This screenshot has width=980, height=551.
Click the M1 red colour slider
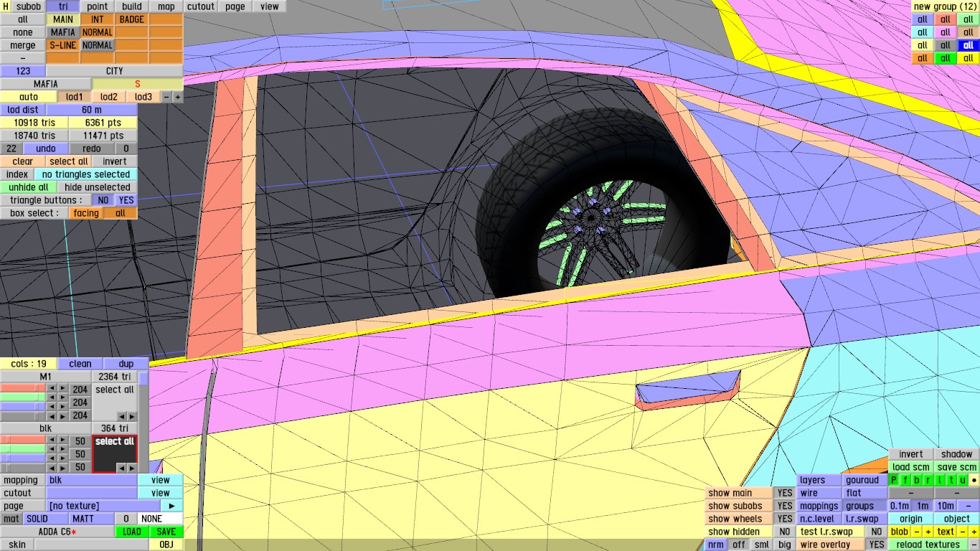coord(23,390)
